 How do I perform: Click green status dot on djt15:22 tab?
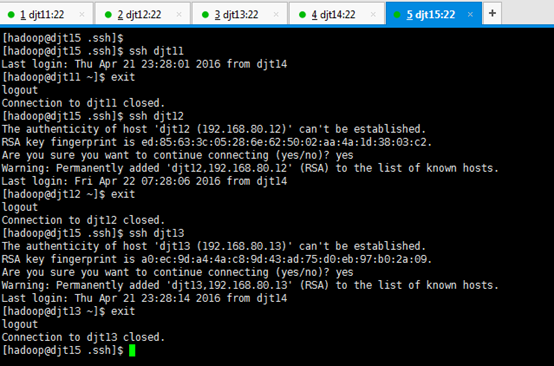[x=397, y=14]
